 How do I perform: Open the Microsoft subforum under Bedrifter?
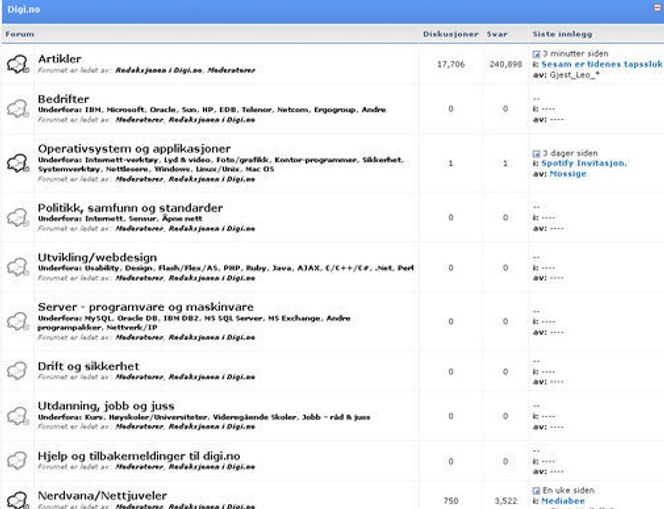(x=125, y=110)
